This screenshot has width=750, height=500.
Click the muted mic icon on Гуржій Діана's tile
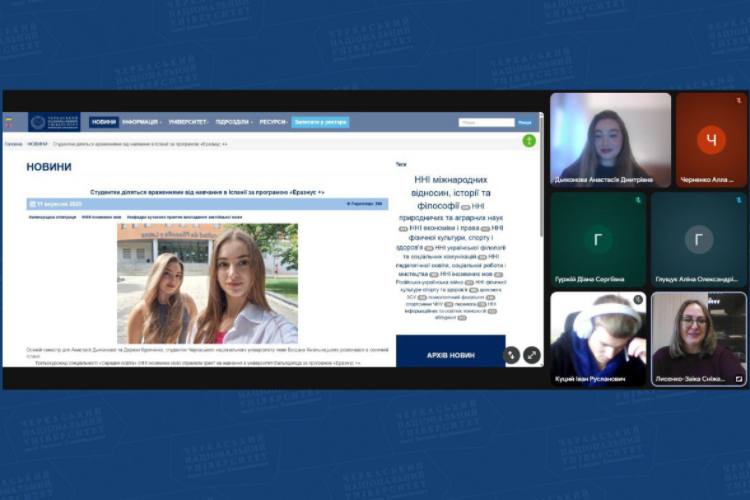coord(638,200)
